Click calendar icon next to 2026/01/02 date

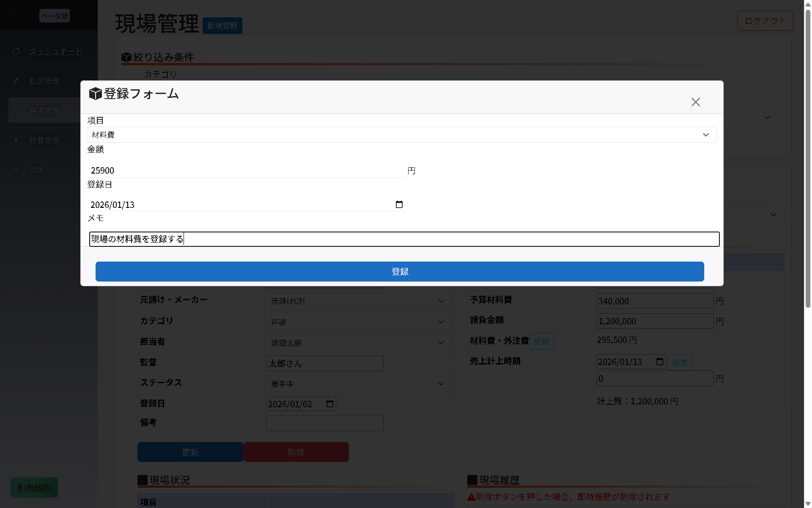[330, 404]
